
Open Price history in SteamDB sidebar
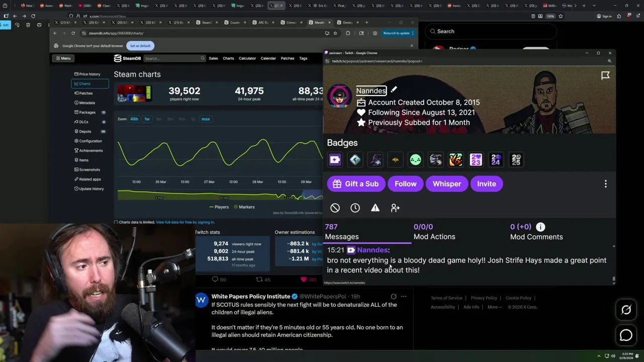pyautogui.click(x=89, y=74)
